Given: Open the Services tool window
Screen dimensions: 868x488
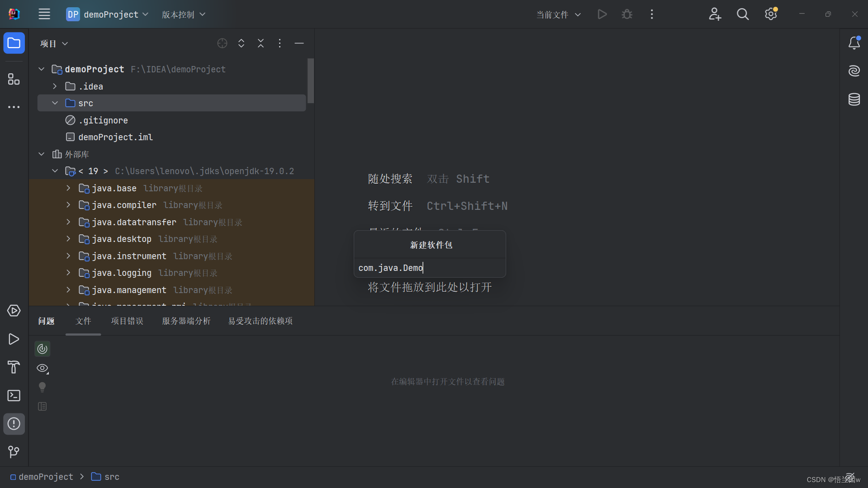Looking at the screenshot, I should [x=14, y=311].
